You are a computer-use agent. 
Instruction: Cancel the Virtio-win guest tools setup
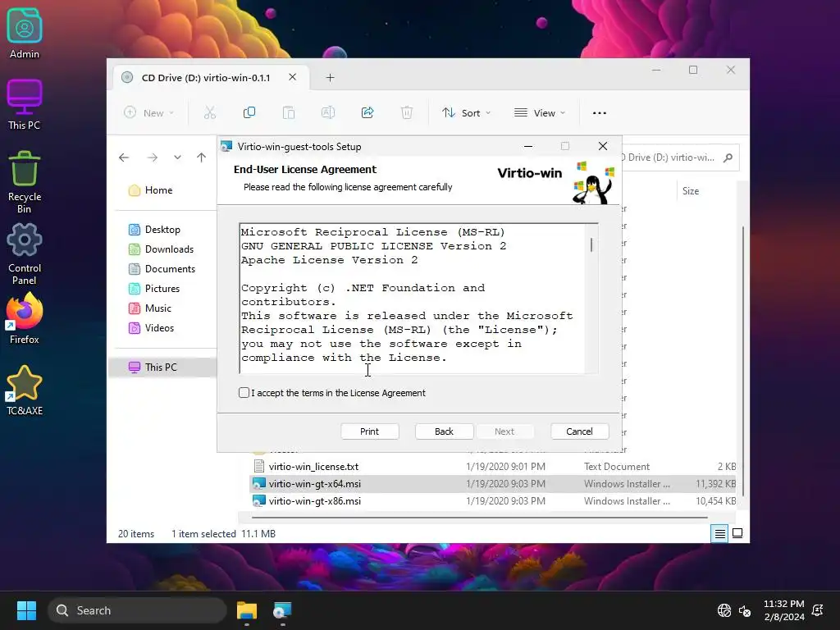pos(580,431)
